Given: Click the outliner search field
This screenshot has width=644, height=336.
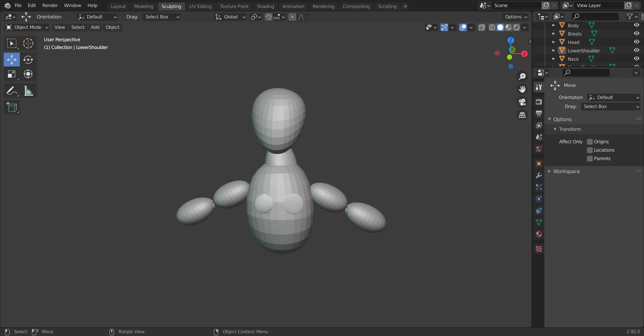Looking at the screenshot, I should coord(595,16).
